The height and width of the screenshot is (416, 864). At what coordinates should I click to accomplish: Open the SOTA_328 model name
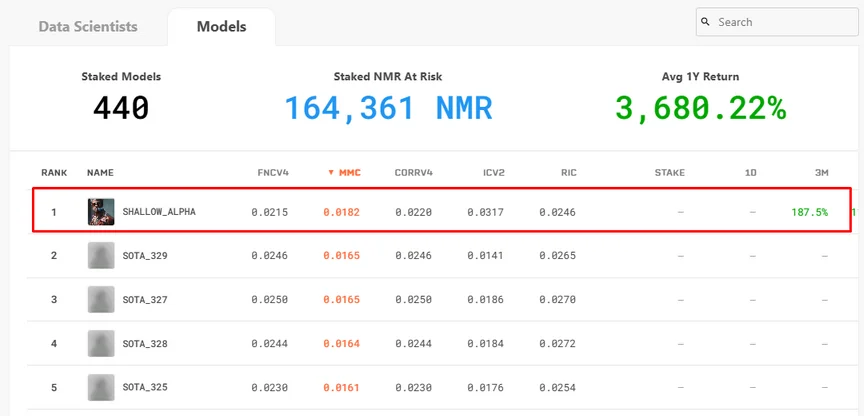pos(145,344)
